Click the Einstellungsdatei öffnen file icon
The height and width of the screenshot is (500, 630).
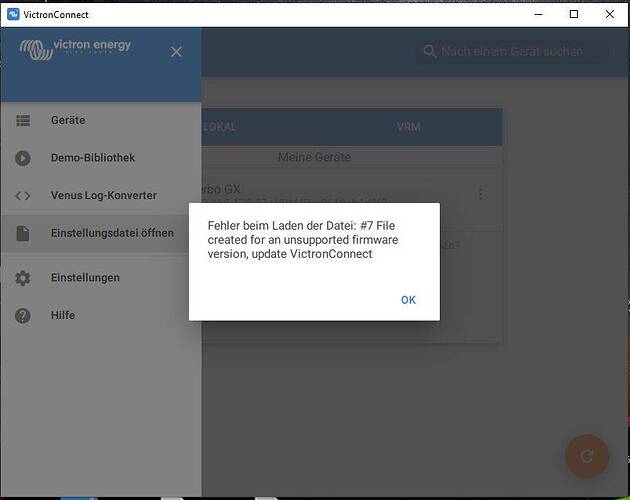click(23, 233)
